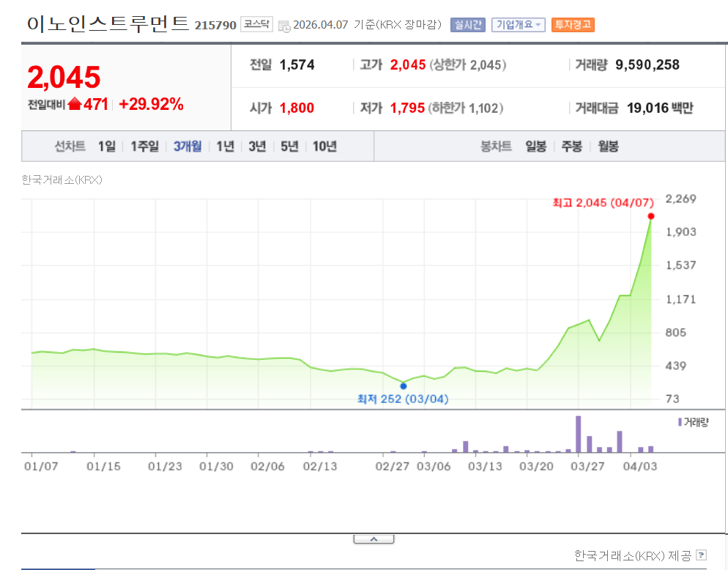Toggle the 주봉 weekly chart option
This screenshot has height=570, width=728.
pyautogui.click(x=573, y=146)
